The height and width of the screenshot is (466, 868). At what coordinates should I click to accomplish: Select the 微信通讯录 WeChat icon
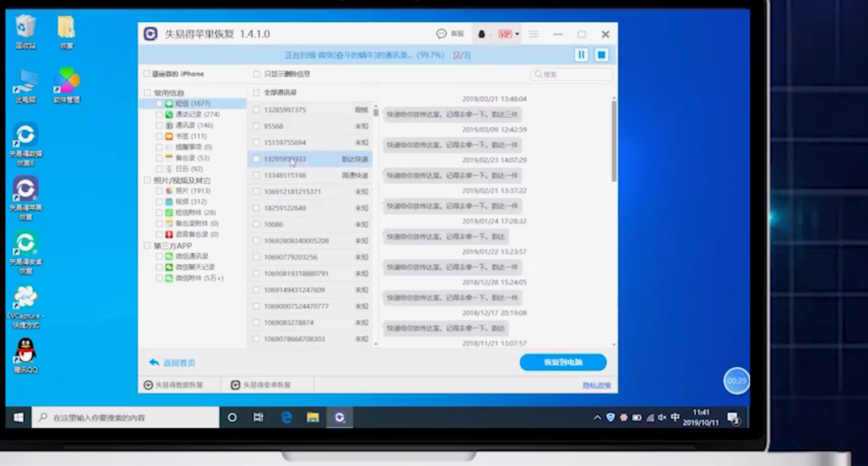[169, 256]
